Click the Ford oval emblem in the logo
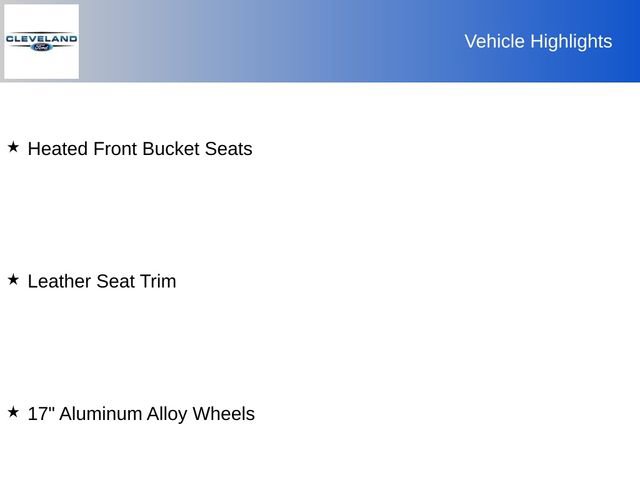This screenshot has width=640, height=480. 41,47
